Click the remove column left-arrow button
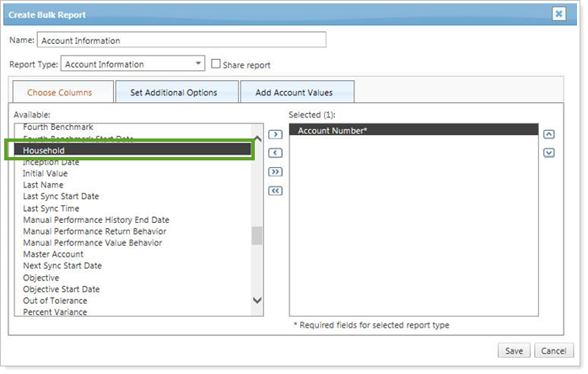 (x=275, y=153)
